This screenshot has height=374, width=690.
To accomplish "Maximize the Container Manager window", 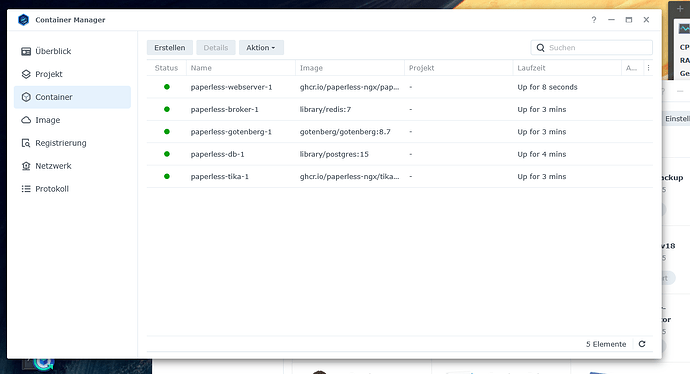I will (629, 20).
